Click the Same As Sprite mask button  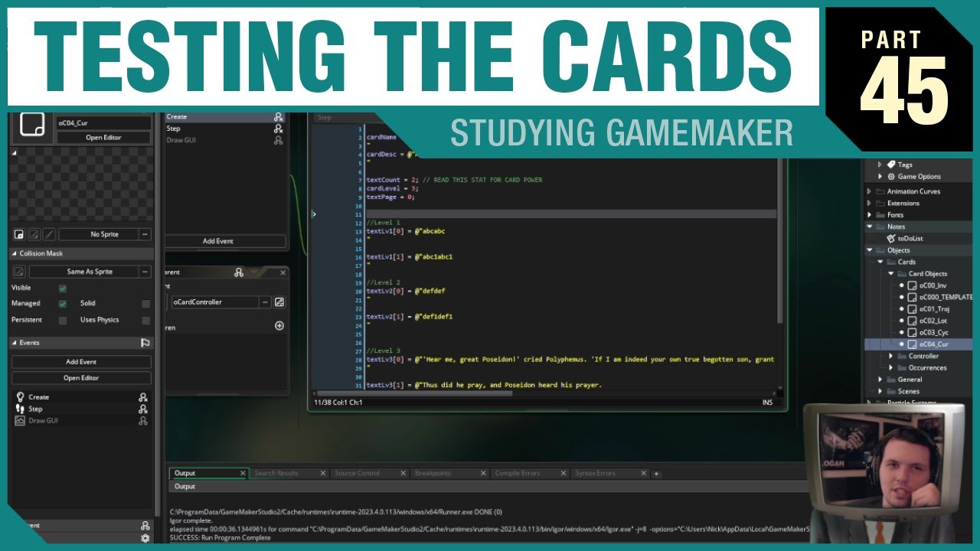(x=90, y=272)
